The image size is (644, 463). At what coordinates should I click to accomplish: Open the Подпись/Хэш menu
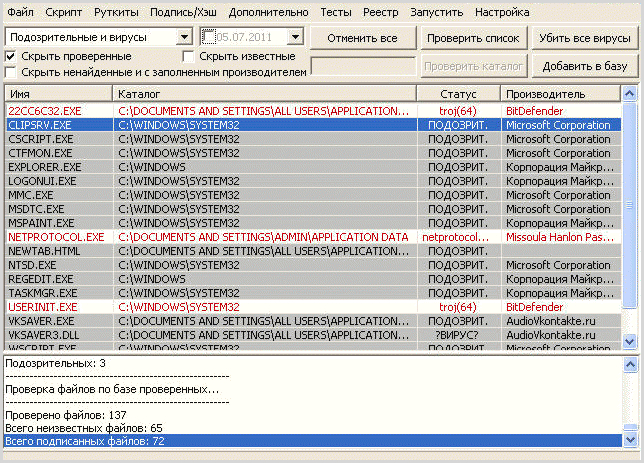(183, 13)
